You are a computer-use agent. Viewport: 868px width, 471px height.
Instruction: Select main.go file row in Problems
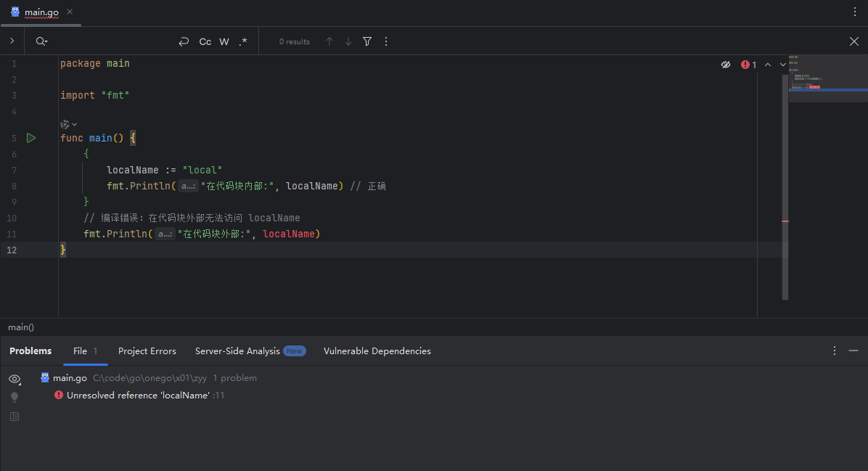coord(148,378)
